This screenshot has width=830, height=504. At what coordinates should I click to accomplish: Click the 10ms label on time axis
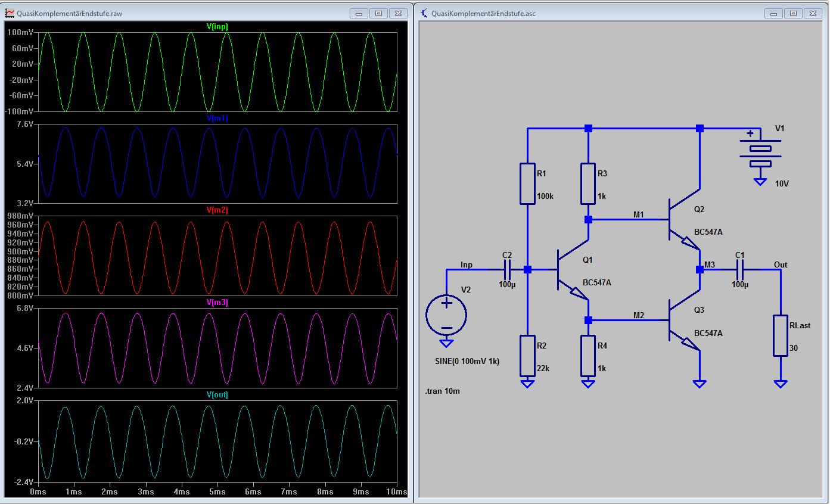[396, 492]
